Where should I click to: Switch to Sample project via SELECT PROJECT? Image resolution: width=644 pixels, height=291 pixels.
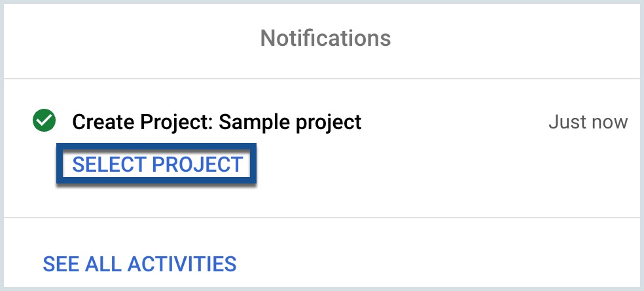pyautogui.click(x=157, y=165)
